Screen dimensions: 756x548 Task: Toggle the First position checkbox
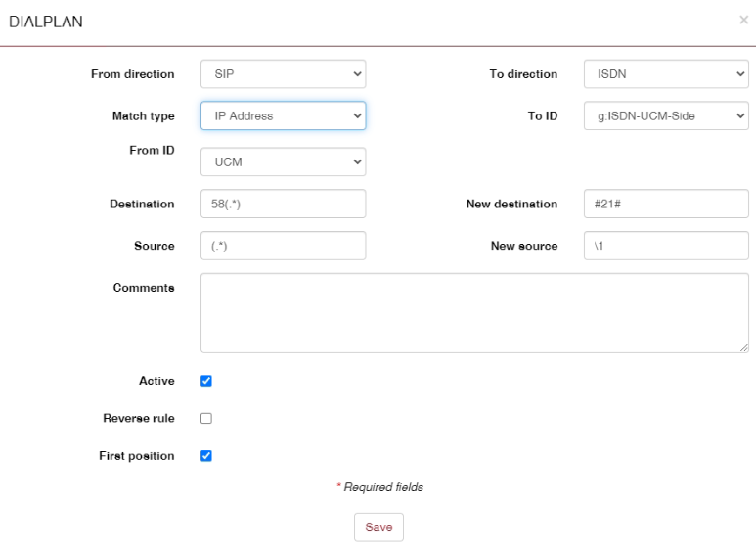pyautogui.click(x=206, y=456)
